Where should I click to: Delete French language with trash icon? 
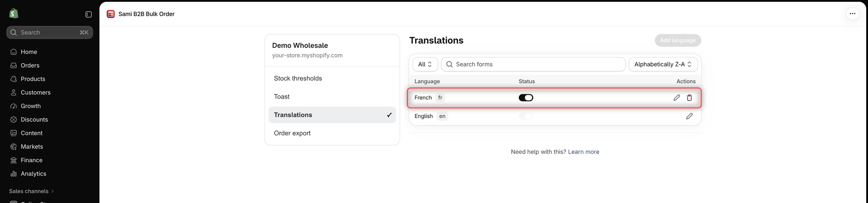click(689, 97)
